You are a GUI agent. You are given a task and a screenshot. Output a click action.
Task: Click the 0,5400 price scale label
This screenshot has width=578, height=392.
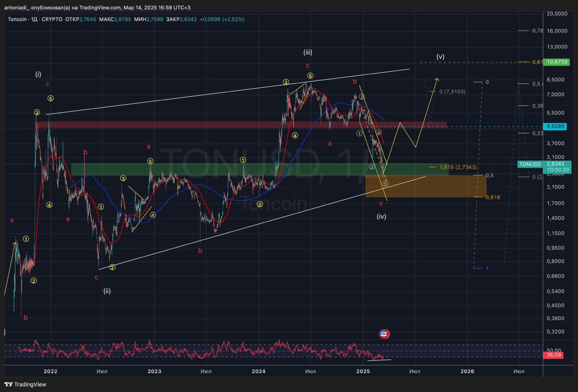click(x=555, y=291)
